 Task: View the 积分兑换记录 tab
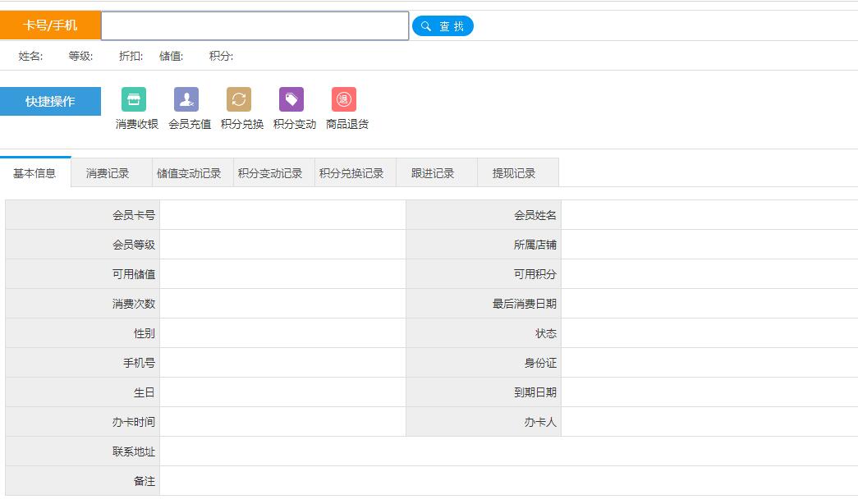coord(351,173)
